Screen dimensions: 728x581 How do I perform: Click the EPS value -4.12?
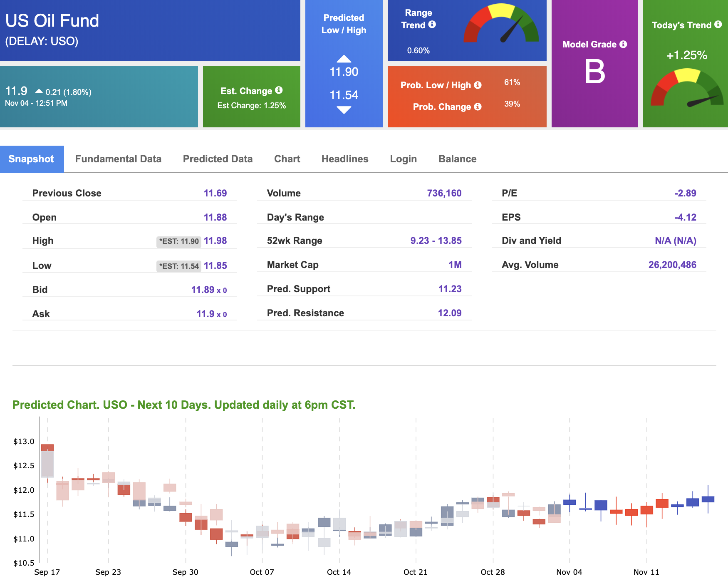[685, 217]
